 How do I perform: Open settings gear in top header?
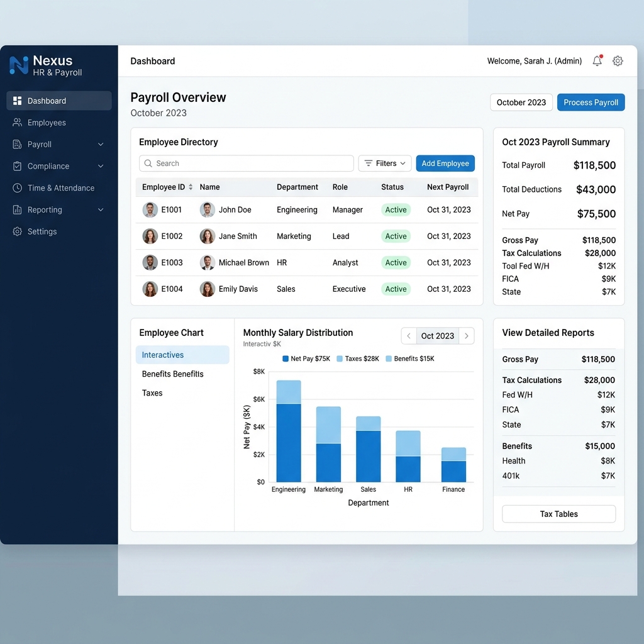click(618, 61)
